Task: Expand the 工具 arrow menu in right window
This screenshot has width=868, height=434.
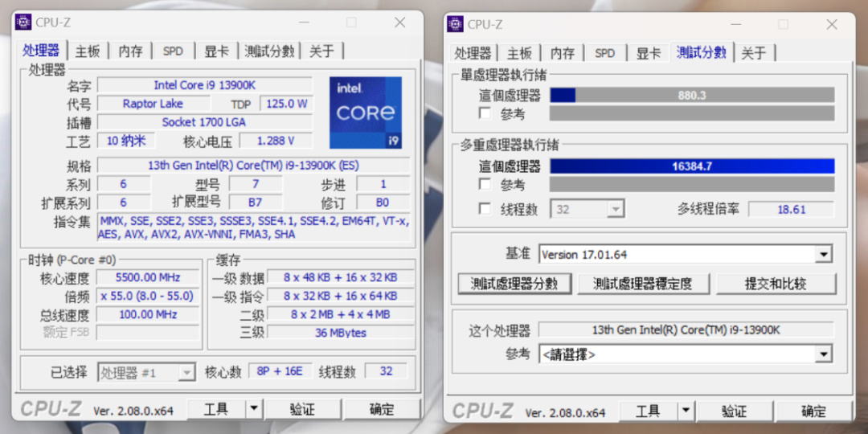Action: [686, 411]
